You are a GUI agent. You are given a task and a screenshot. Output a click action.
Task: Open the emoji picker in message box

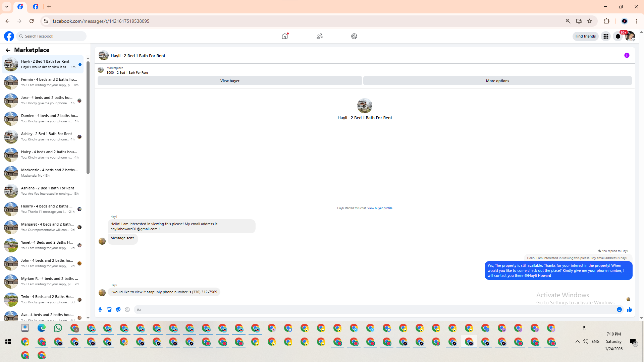[619, 310]
